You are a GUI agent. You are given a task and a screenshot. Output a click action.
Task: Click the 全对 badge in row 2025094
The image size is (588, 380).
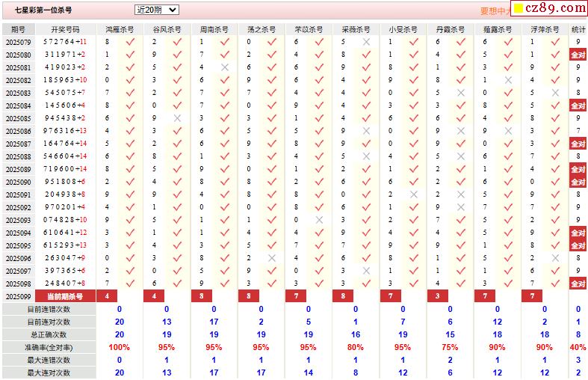578,233
